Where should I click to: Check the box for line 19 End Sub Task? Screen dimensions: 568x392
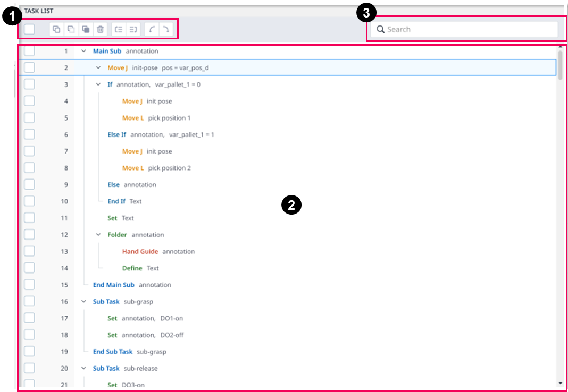[29, 352]
